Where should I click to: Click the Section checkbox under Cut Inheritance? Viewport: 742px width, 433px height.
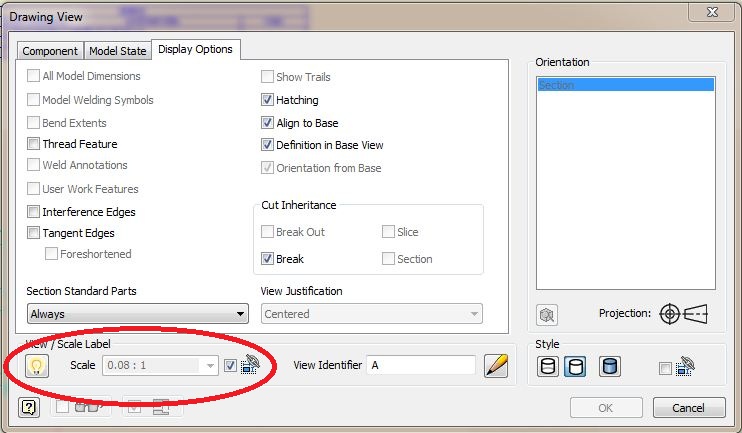pyautogui.click(x=388, y=258)
